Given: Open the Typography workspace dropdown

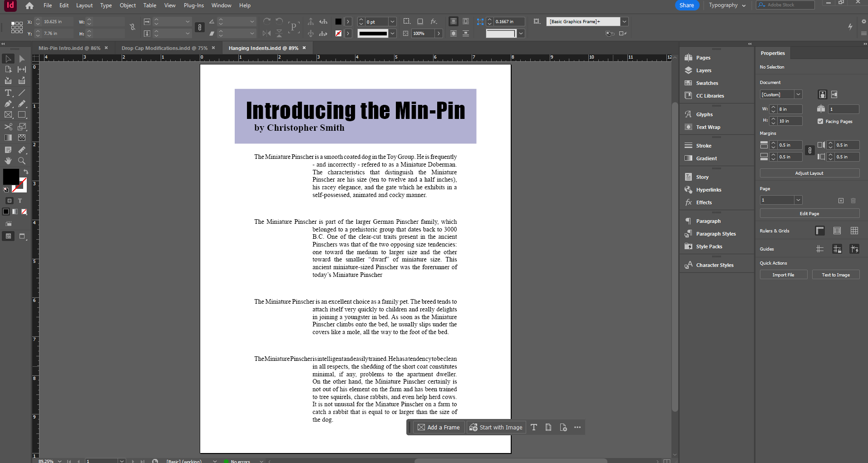Looking at the screenshot, I should pos(727,5).
